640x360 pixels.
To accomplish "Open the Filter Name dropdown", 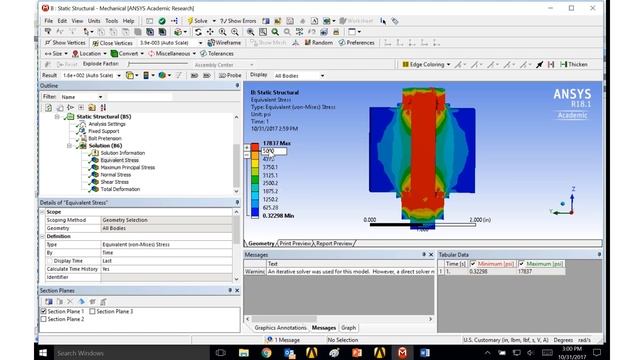I will 100,97.
